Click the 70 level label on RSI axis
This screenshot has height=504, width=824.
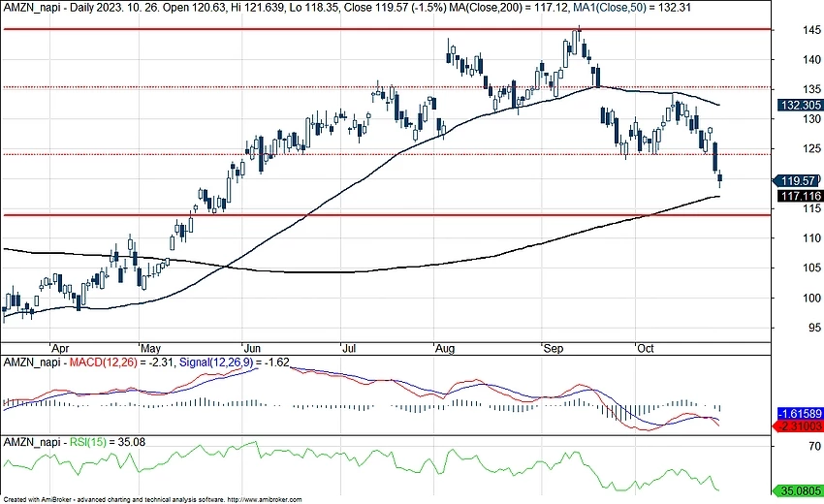pyautogui.click(x=814, y=446)
